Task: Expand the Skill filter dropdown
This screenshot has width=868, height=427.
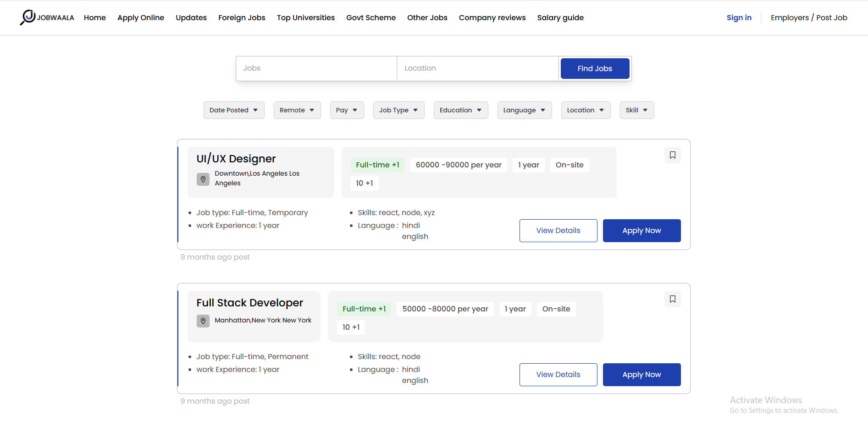Action: (x=636, y=110)
